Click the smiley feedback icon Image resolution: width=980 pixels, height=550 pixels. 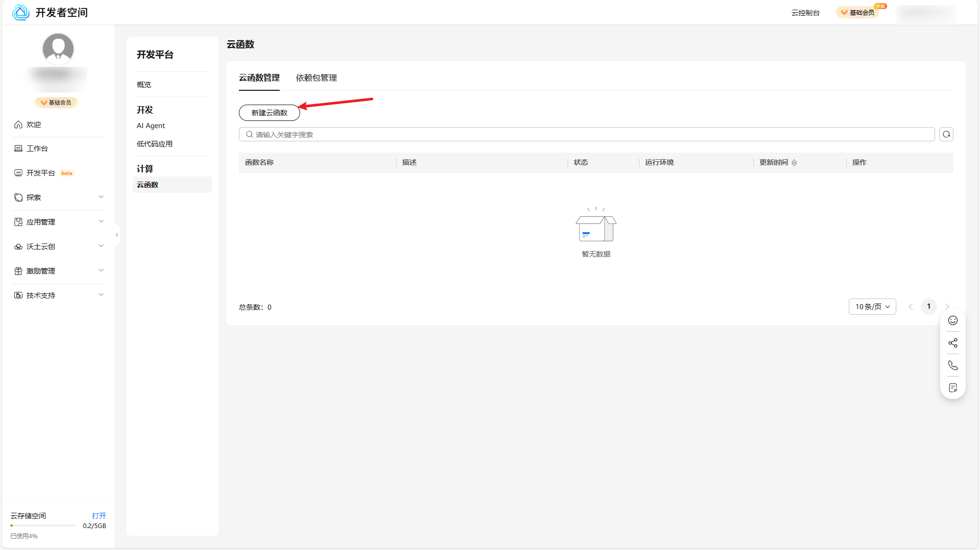(x=952, y=320)
